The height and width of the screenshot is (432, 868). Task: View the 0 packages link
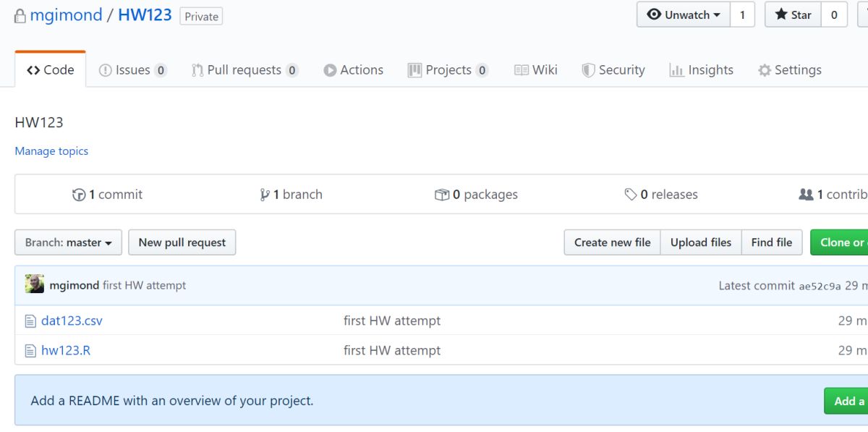[477, 195]
